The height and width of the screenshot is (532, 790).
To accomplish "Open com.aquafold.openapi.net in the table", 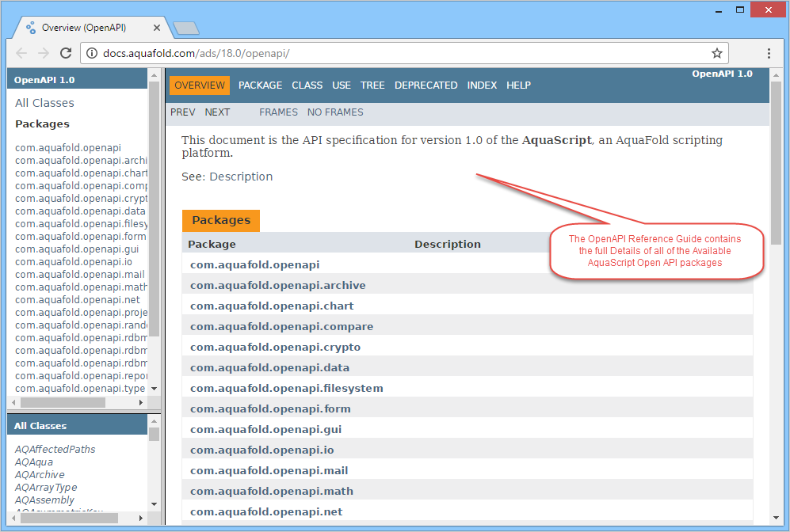I will [266, 512].
